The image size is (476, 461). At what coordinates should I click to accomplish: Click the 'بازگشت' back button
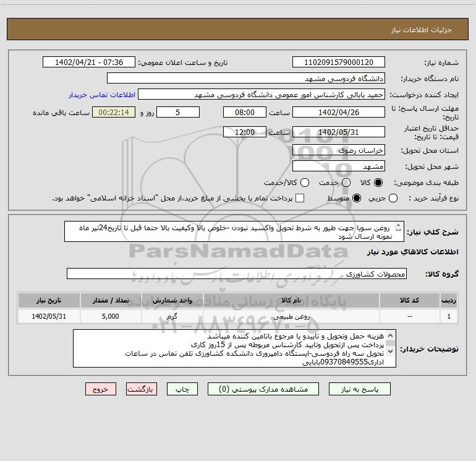142,389
